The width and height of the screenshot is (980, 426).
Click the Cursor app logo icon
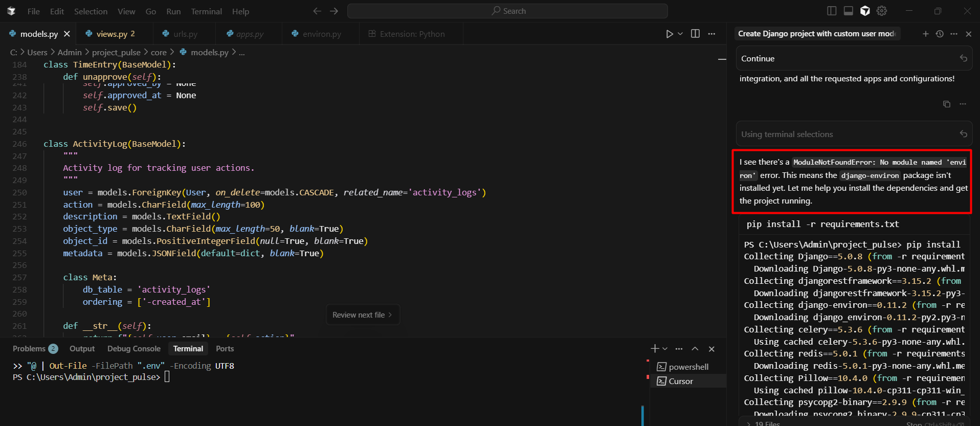point(11,11)
